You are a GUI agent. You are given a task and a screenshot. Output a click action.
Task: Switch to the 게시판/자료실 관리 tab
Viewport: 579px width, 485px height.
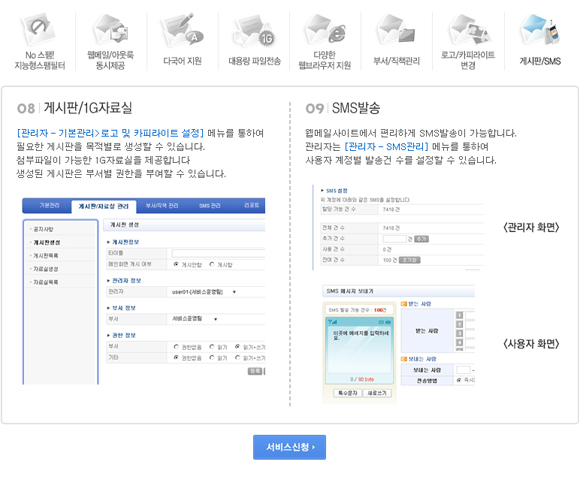pyautogui.click(x=103, y=206)
